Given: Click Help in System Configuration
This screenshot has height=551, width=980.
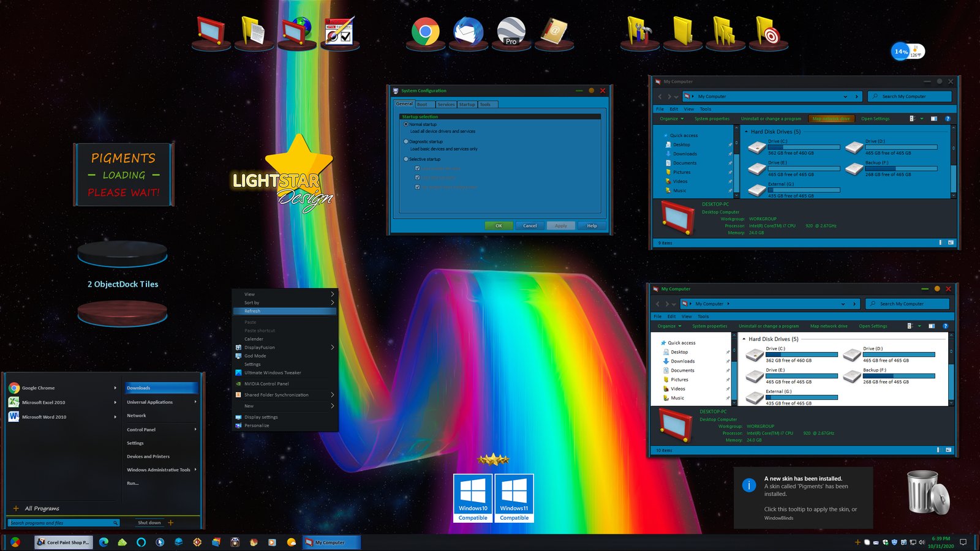Looking at the screenshot, I should pos(592,225).
